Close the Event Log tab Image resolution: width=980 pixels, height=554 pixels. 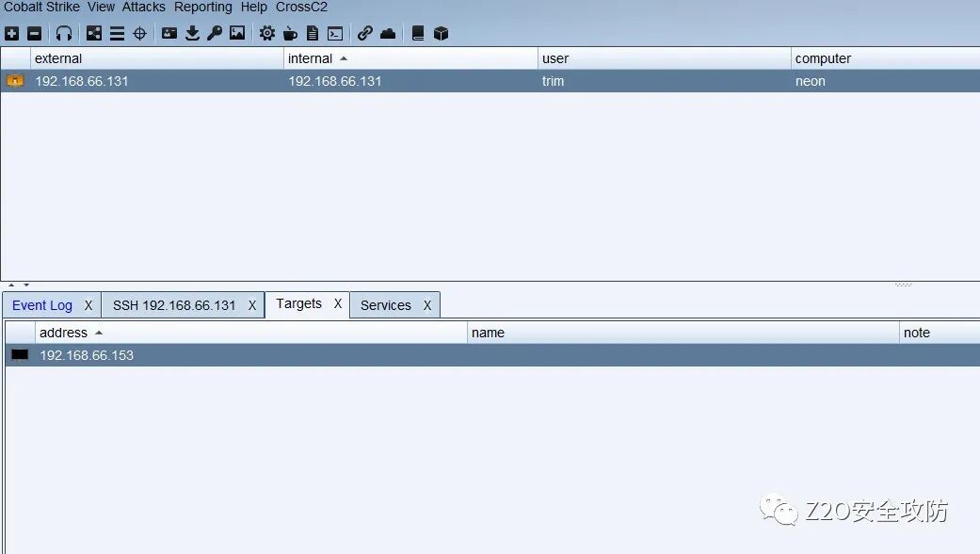(88, 305)
